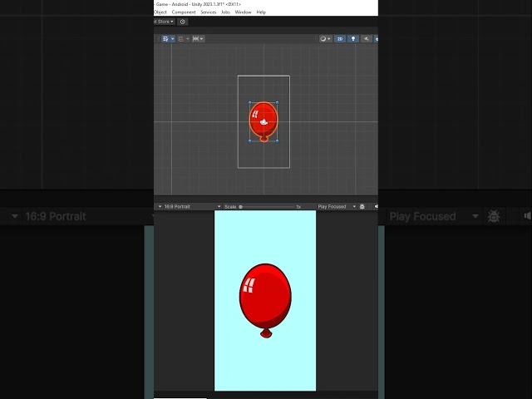Click the grid visibility icon
532x399 pixels.
pyautogui.click(x=196, y=39)
